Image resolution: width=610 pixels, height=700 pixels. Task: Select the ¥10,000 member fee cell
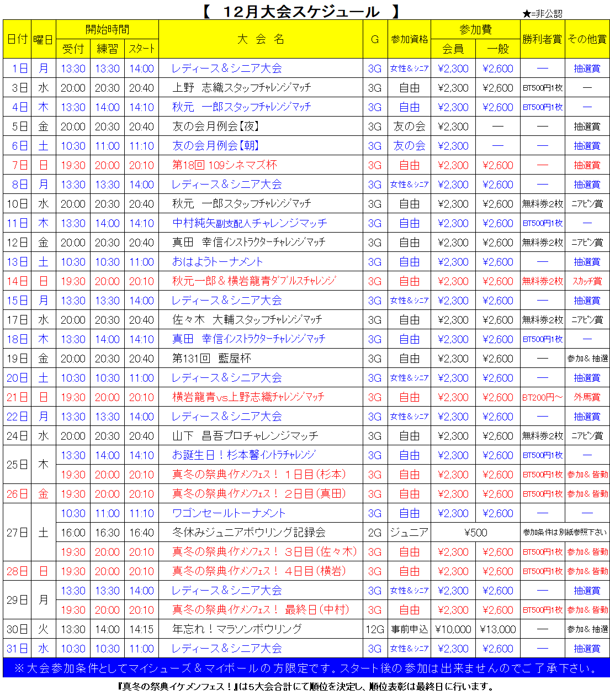[453, 629]
